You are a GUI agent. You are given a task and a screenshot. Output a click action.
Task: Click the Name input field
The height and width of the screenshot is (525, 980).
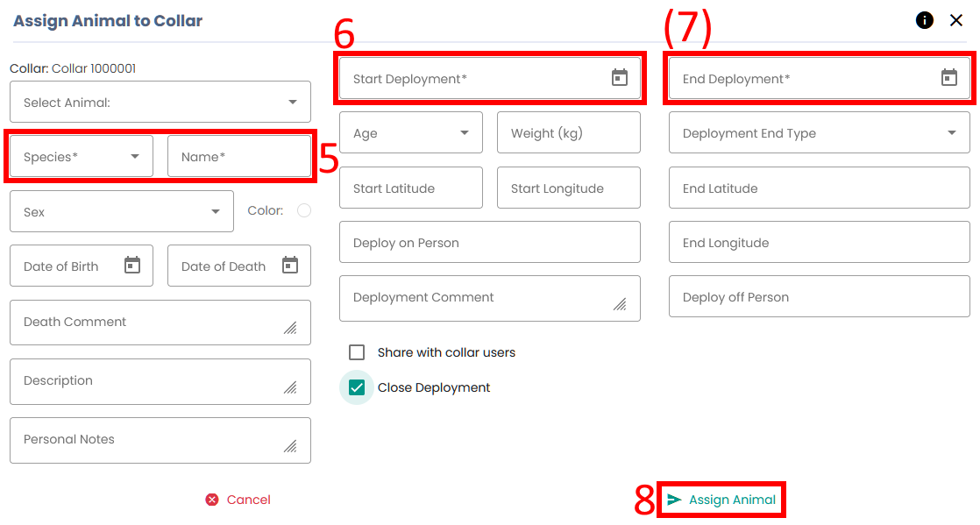tap(238, 157)
